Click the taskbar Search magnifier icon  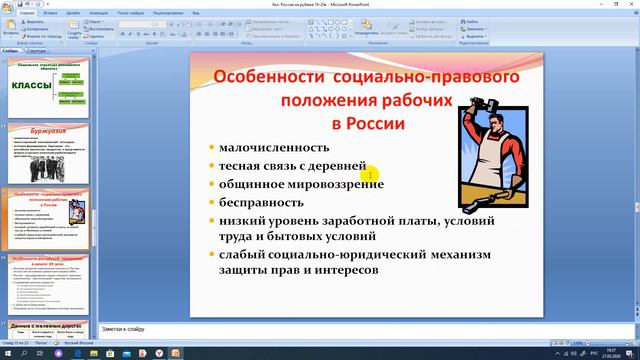tap(24, 353)
